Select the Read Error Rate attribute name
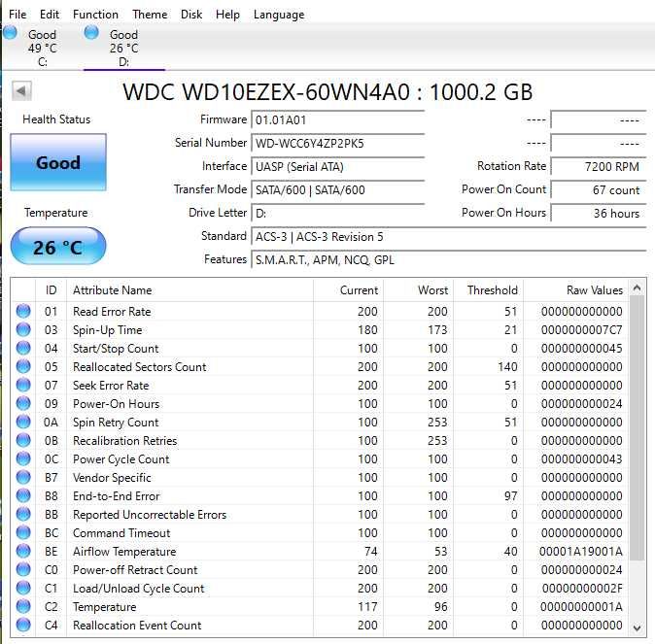Image resolution: width=655 pixels, height=644 pixels. [x=112, y=312]
